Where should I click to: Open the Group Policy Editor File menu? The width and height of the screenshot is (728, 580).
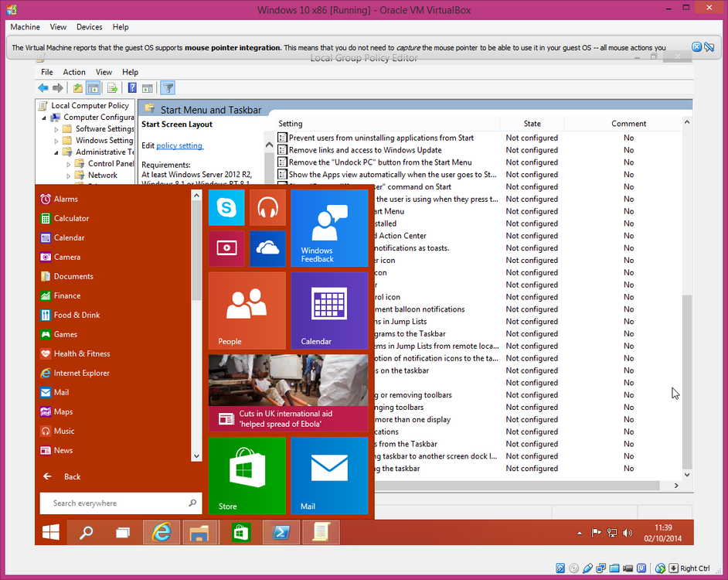pos(47,72)
